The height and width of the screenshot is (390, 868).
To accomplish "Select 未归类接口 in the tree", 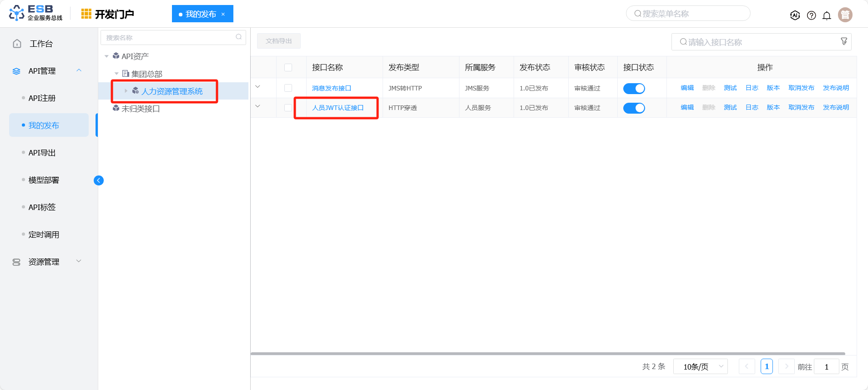I will click(x=141, y=109).
